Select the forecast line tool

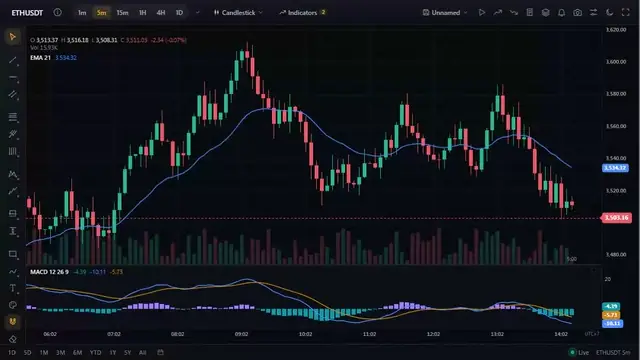(x=13, y=191)
